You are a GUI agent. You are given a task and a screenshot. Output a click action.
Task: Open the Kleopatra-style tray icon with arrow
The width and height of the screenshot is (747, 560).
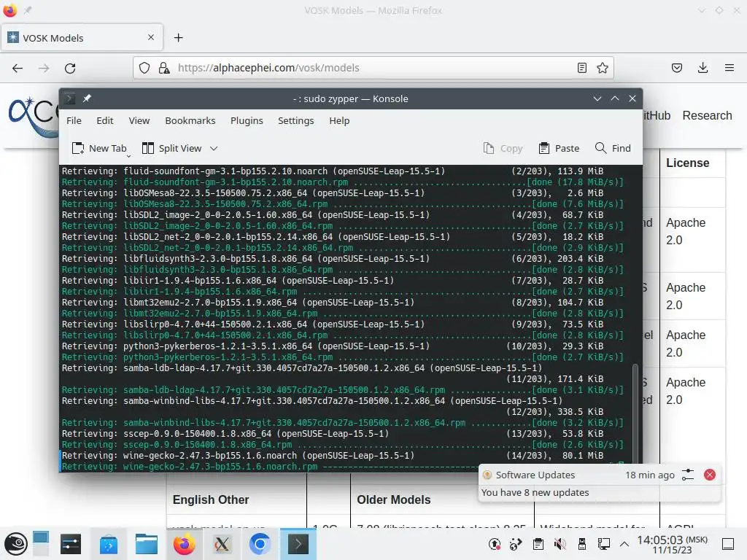[x=516, y=544]
